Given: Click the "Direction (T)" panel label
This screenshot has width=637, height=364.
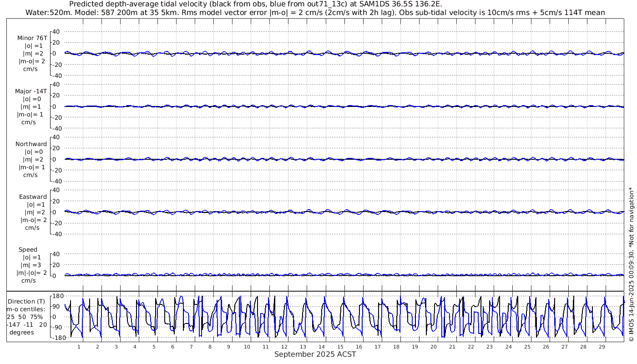Looking at the screenshot, I should 27,301.
